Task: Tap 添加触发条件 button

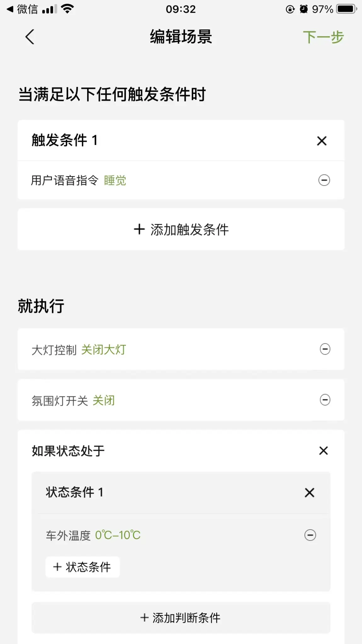Action: (x=181, y=229)
